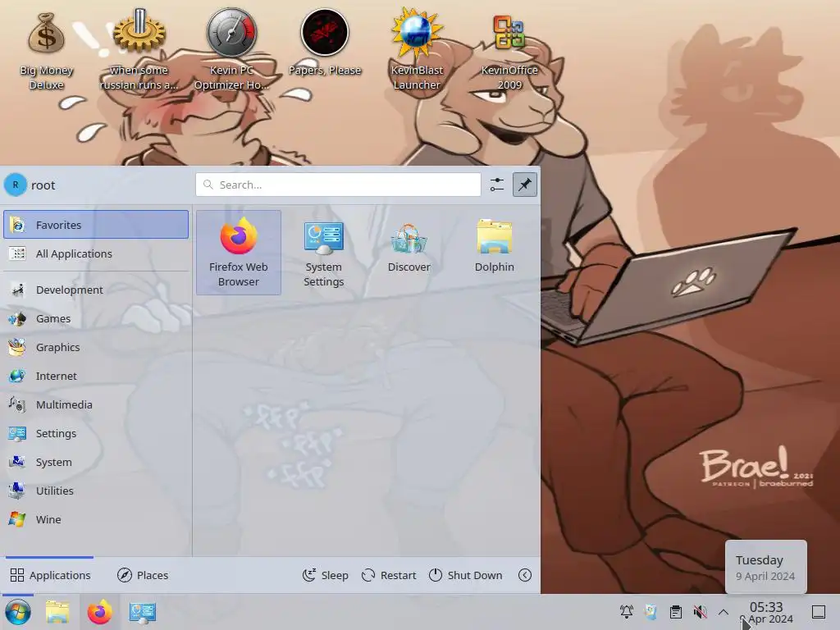
Task: Select the Favorites category
Action: (96, 225)
